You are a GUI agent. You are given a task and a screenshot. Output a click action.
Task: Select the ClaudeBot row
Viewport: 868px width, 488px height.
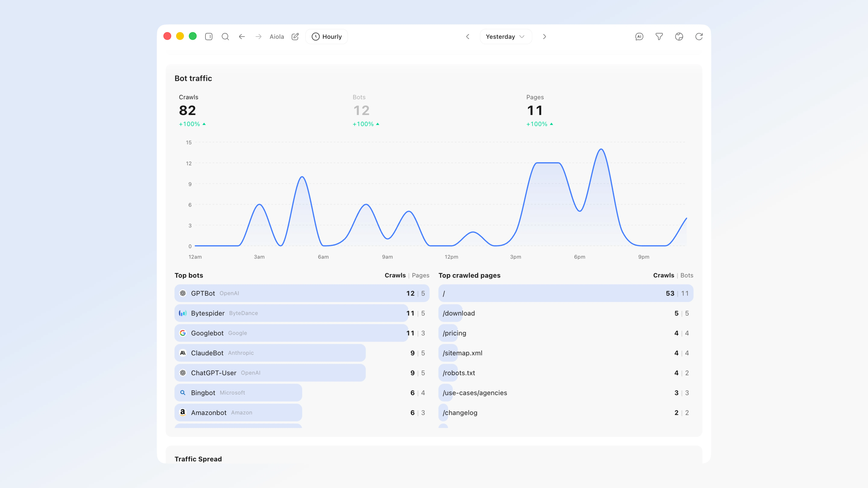click(x=302, y=353)
